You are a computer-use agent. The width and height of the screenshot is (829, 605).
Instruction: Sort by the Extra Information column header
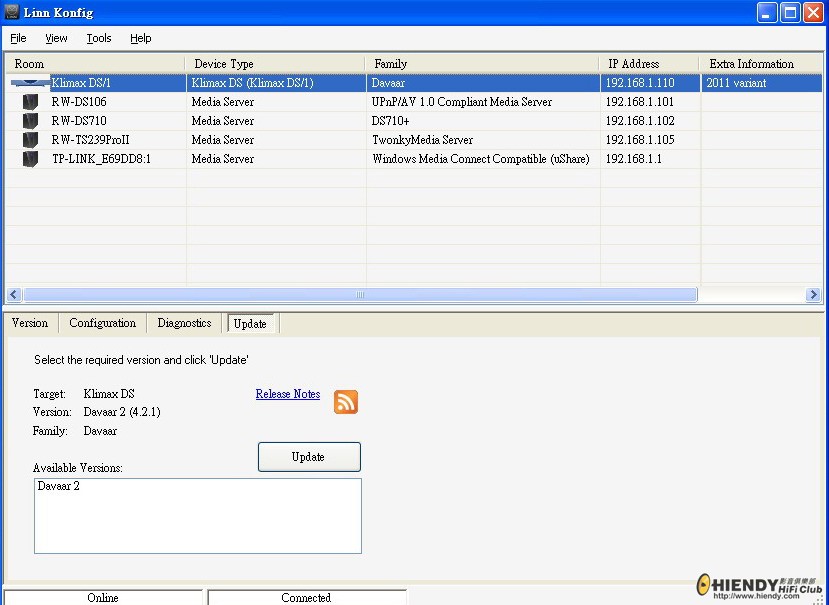coord(761,64)
